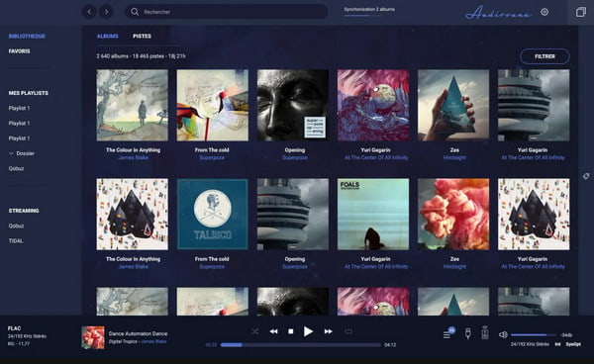Focus the Rechercher search field
594x364 pixels.
click(227, 12)
